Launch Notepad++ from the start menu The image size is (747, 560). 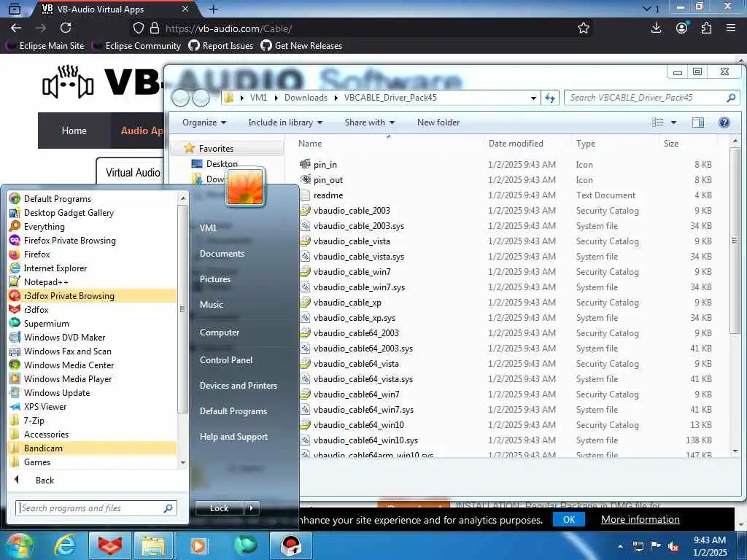tap(46, 281)
